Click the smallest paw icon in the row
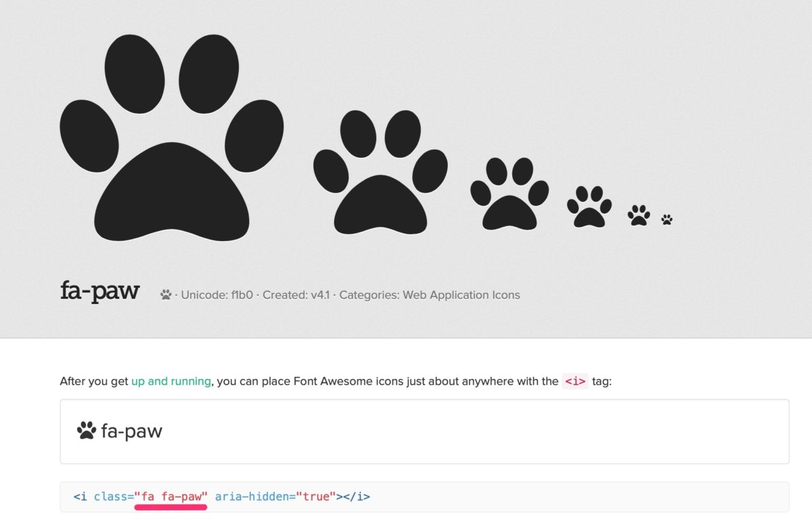 tap(667, 219)
